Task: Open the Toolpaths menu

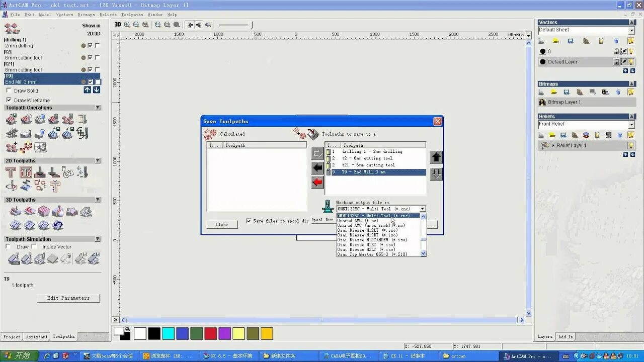Action: (132, 15)
